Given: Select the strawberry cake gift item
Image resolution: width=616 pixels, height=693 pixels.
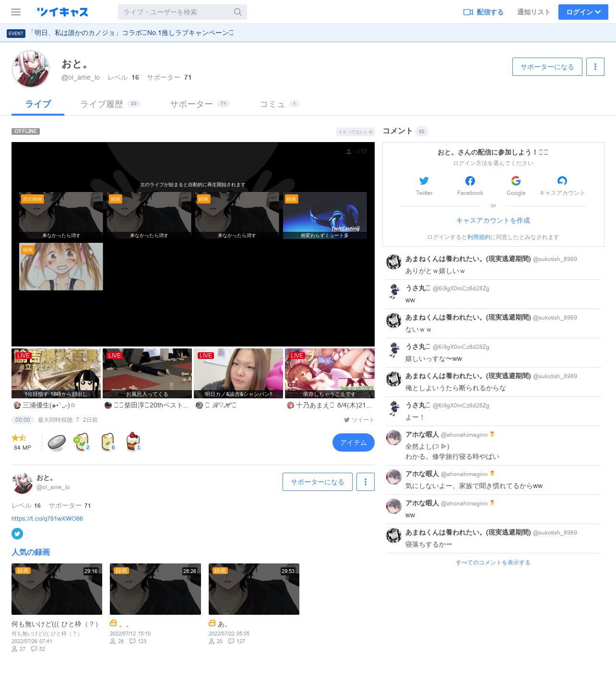Looking at the screenshot, I should click(133, 442).
